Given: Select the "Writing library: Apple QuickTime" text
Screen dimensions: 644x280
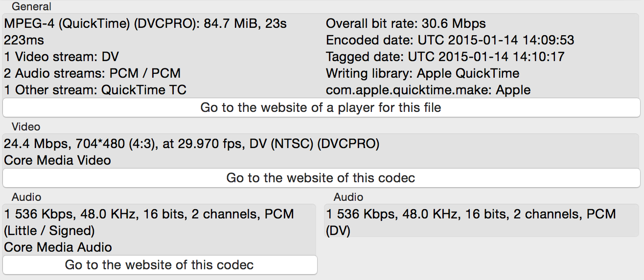Looking at the screenshot, I should (x=422, y=73).
